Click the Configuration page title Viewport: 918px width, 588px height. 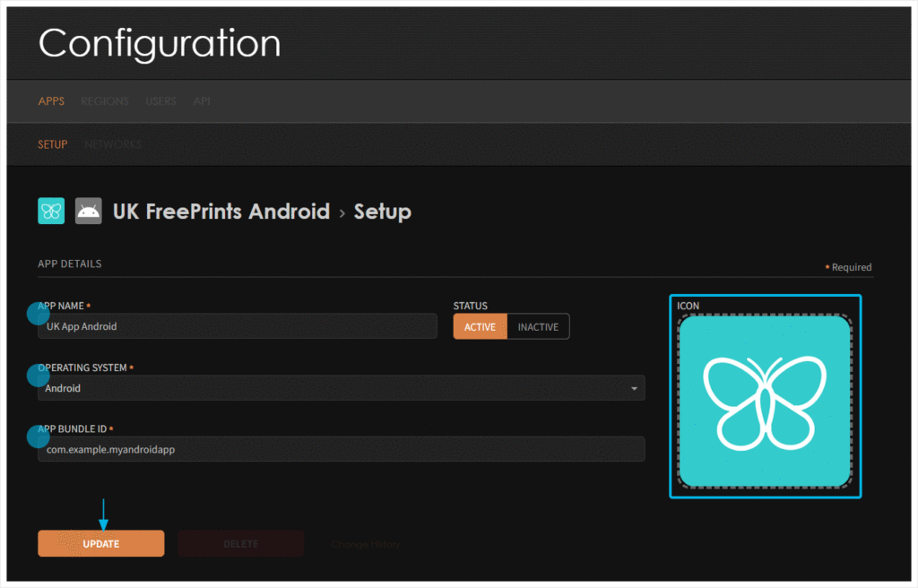pos(160,43)
